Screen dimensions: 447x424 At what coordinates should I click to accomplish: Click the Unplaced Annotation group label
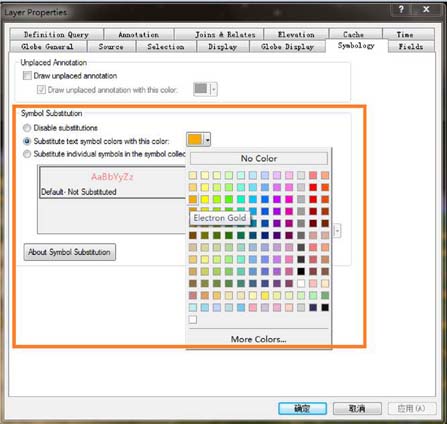54,62
